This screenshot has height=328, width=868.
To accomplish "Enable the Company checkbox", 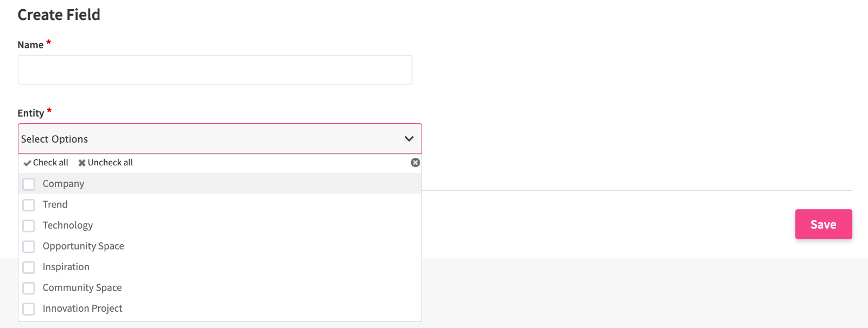I will pos(29,184).
